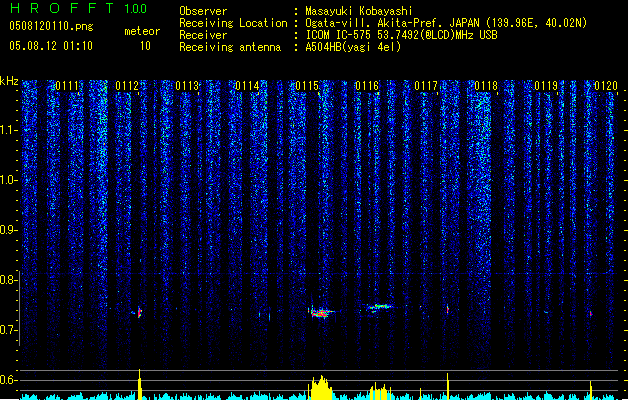Viewport: 629px width, 400px height.
Task: Click the faint echo near 0119
Action: 546,312
